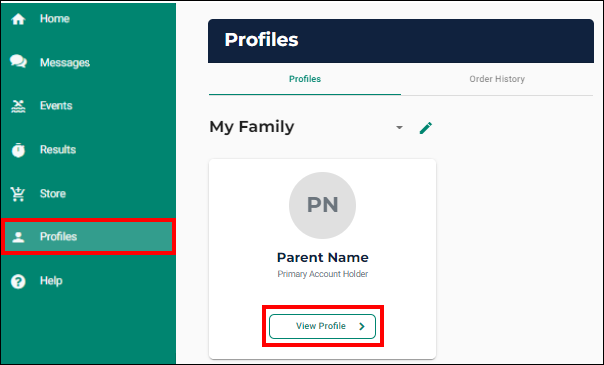Switch to the Order History tab

tap(497, 79)
